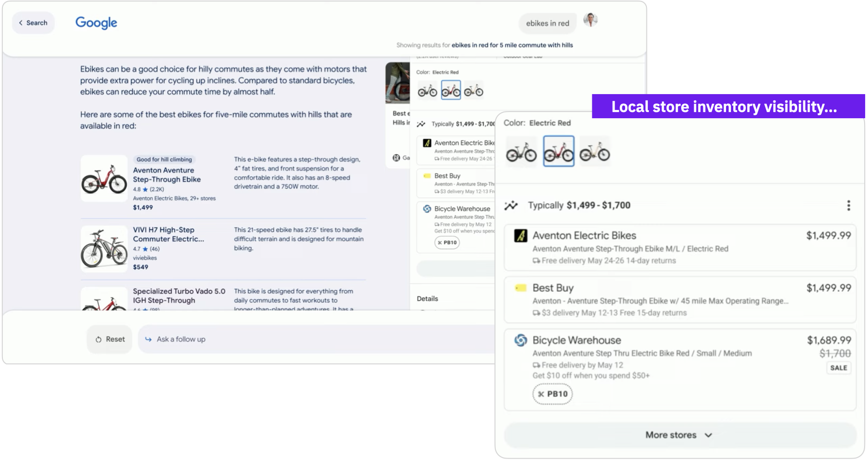
Task: Open the Aventon Aventure Step-Through Ebike title
Action: tap(167, 175)
